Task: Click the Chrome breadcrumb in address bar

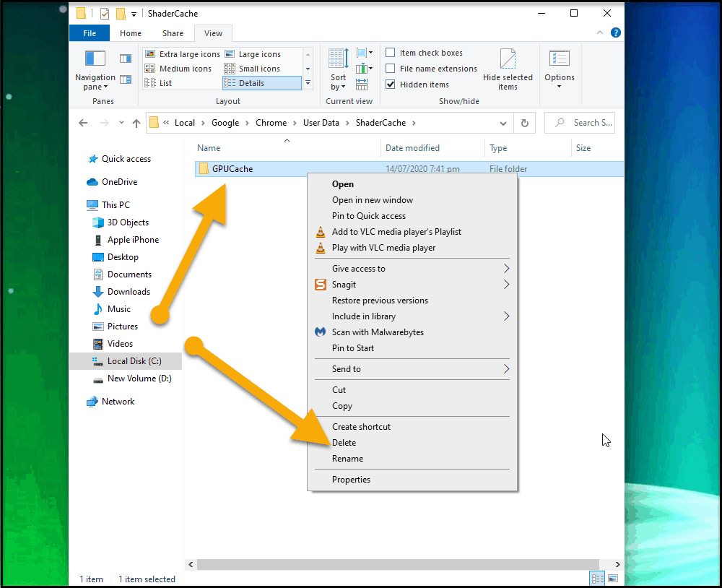Action: [271, 123]
